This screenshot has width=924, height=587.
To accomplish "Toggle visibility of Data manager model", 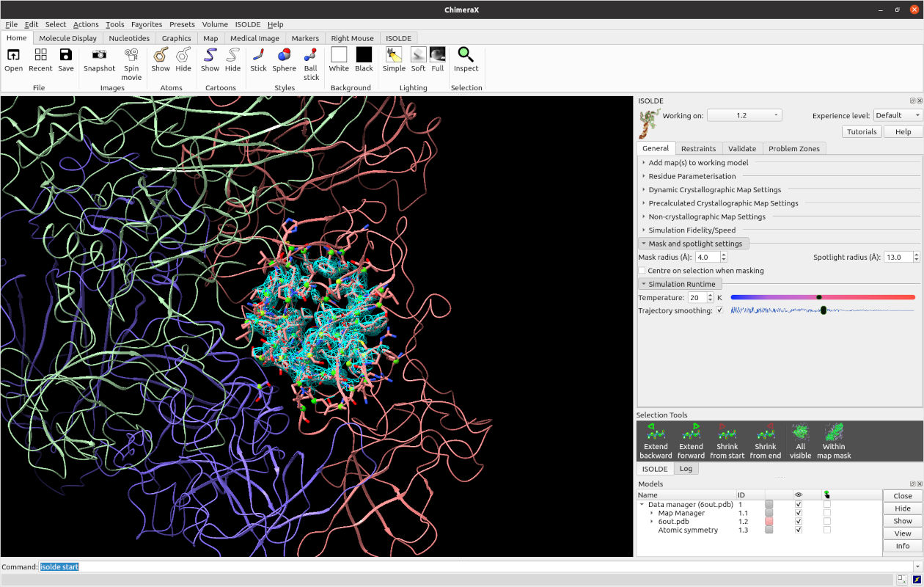I will [799, 505].
